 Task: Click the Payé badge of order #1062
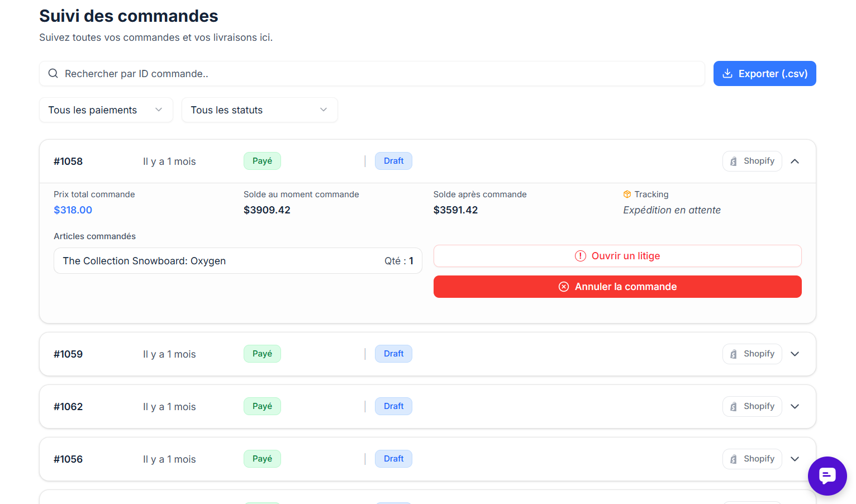tap(262, 406)
